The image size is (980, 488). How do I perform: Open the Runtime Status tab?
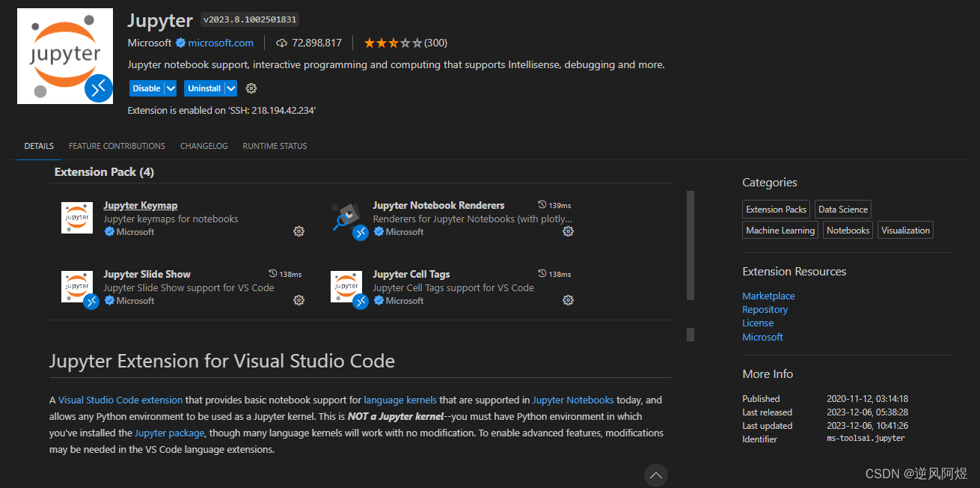point(275,146)
